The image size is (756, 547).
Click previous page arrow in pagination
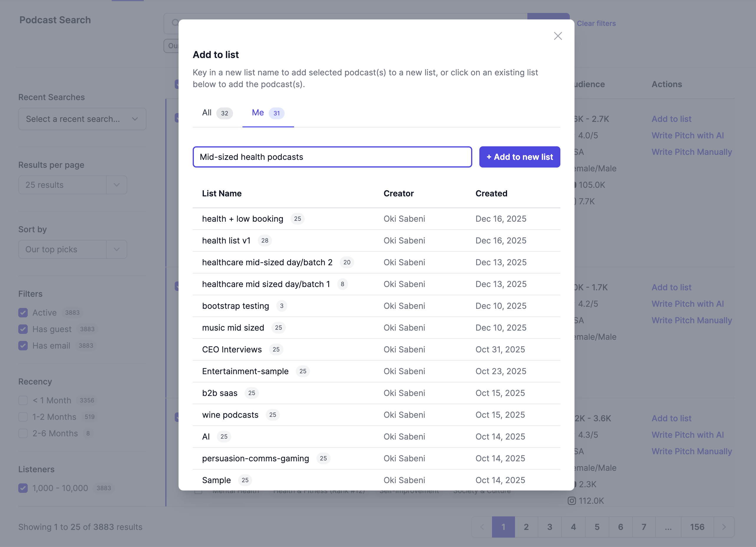482,527
